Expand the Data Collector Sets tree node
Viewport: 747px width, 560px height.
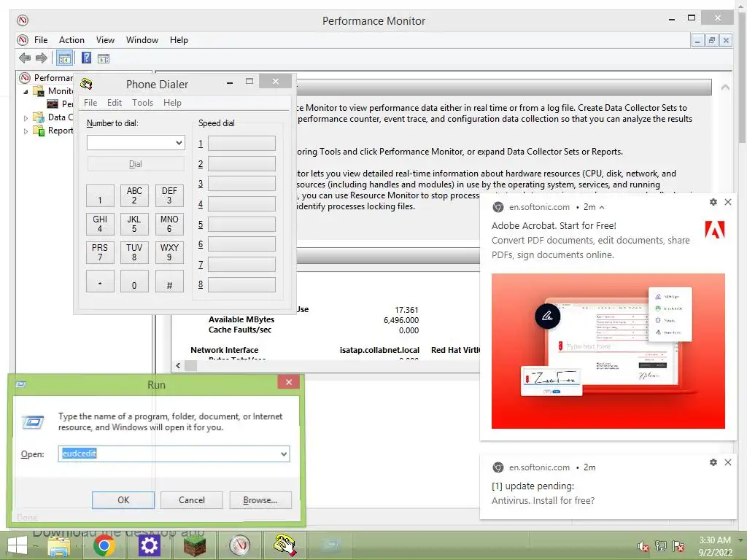pyautogui.click(x=26, y=117)
